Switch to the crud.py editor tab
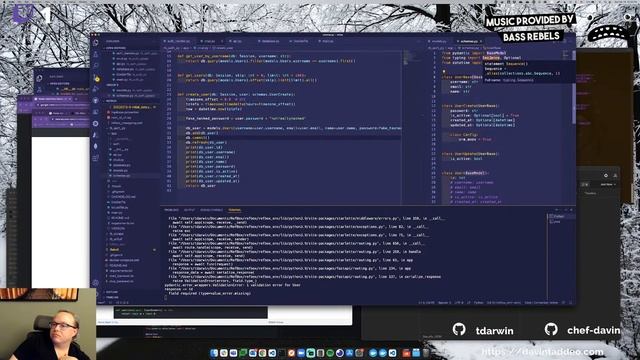The width and height of the screenshot is (640, 360). coord(209,41)
